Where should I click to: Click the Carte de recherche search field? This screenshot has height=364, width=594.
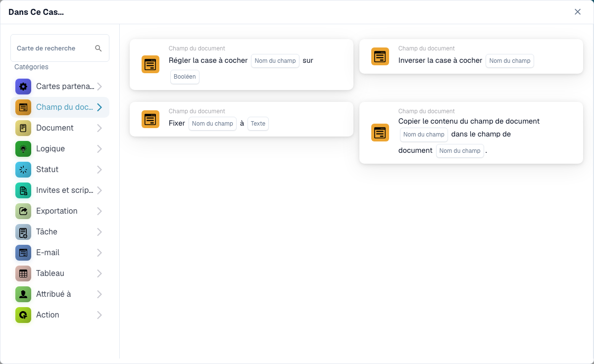(x=60, y=48)
